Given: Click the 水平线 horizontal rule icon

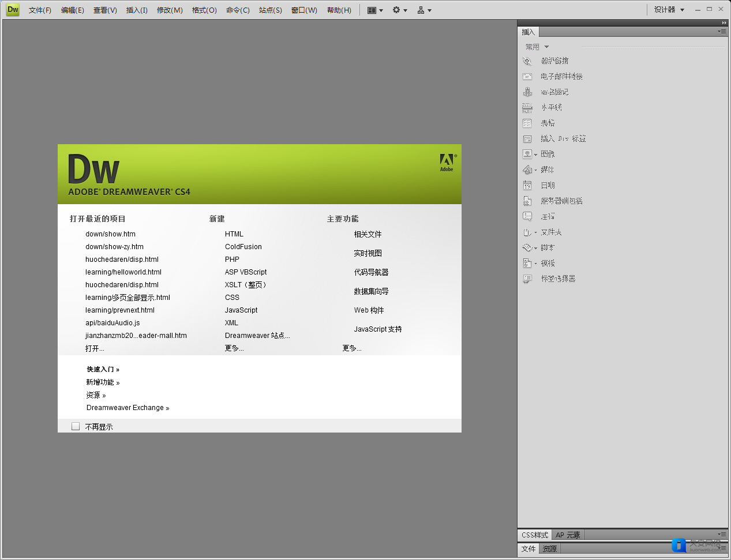Looking at the screenshot, I should pos(527,107).
